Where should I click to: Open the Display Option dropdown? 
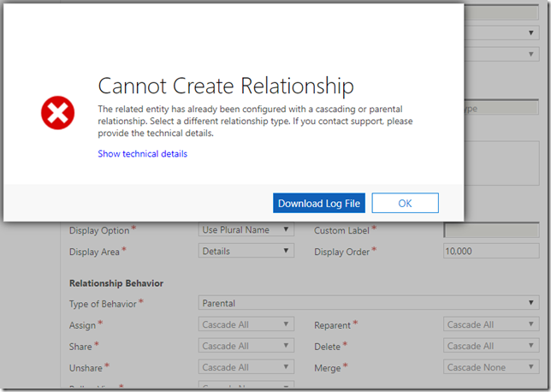click(246, 229)
